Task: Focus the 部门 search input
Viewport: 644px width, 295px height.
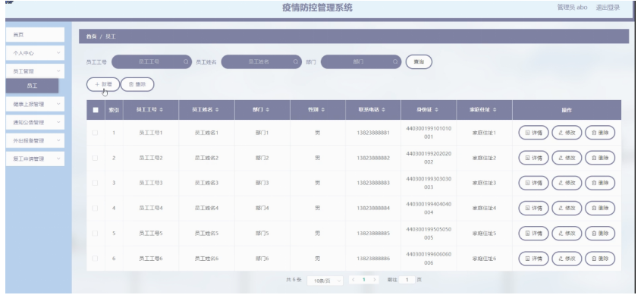Action: (361, 61)
